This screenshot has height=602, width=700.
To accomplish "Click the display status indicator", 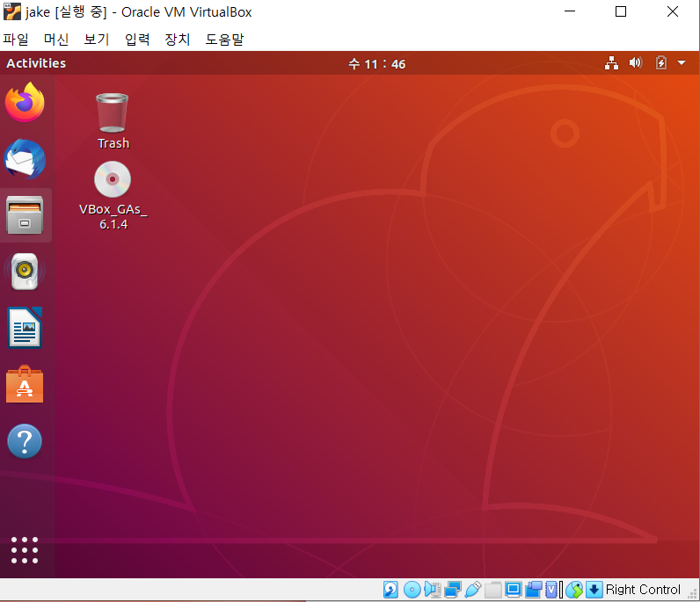I will [514, 590].
